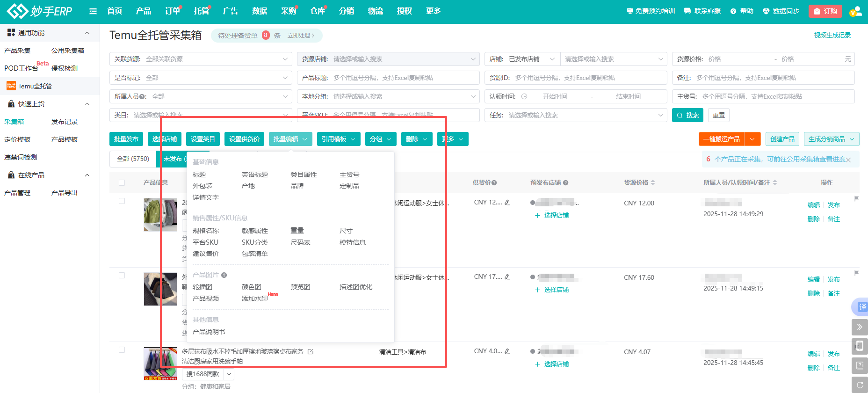Open the 视频生成记录 link
The width and height of the screenshot is (868, 393).
pyautogui.click(x=832, y=35)
